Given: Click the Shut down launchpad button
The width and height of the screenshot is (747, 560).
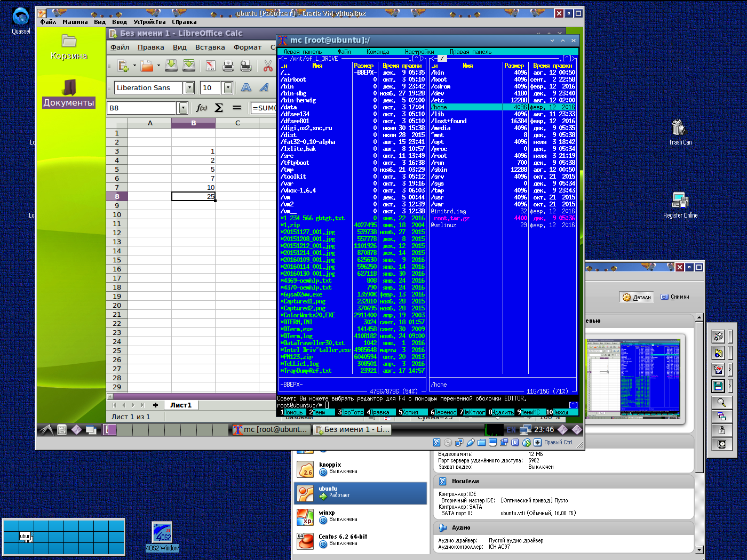Looking at the screenshot, I should click(721, 444).
